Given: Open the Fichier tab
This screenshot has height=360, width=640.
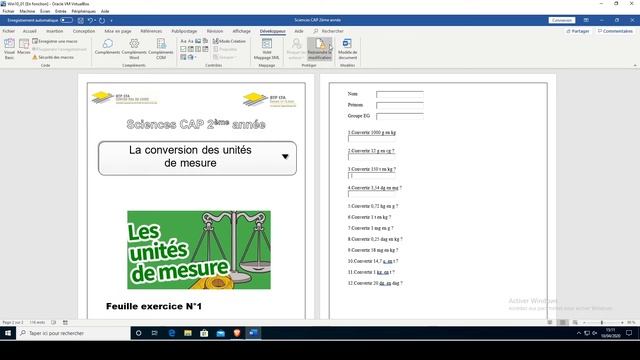Looking at the screenshot, I should pyautogui.click(x=9, y=31).
